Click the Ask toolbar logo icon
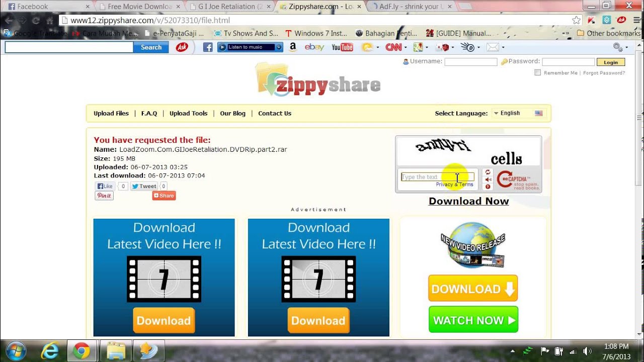This screenshot has width=644, height=362. (182, 47)
